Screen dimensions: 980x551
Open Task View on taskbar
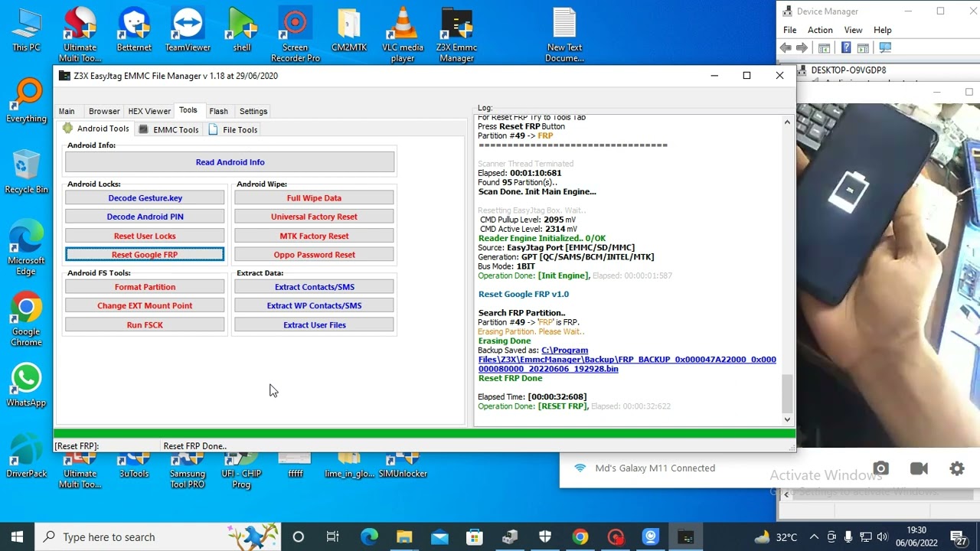(332, 537)
